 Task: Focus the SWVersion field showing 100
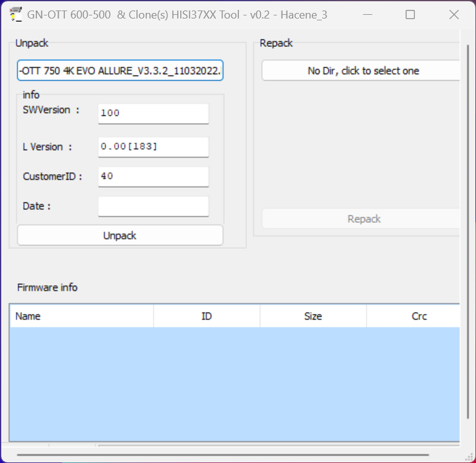tap(153, 114)
